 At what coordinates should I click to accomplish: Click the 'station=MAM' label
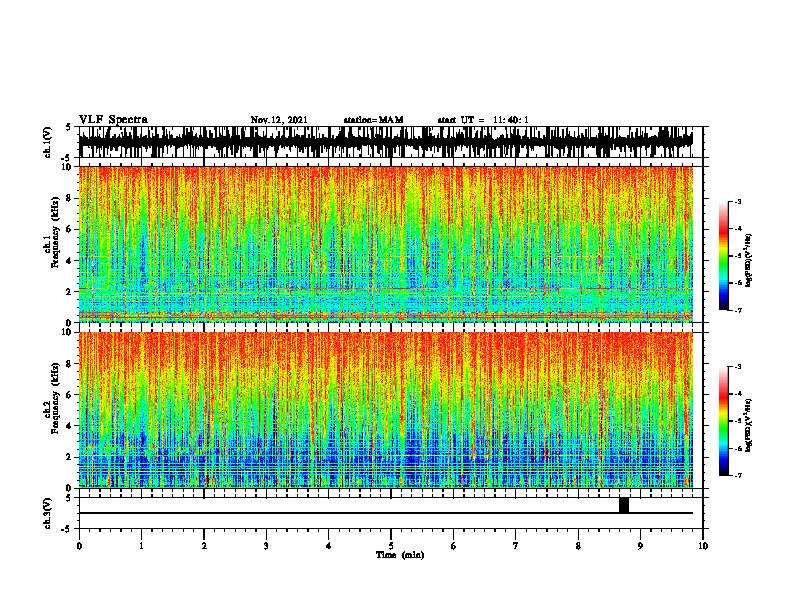coord(373,120)
